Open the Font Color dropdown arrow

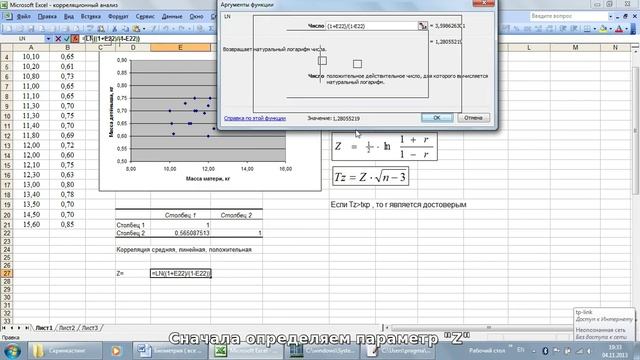tap(627, 29)
